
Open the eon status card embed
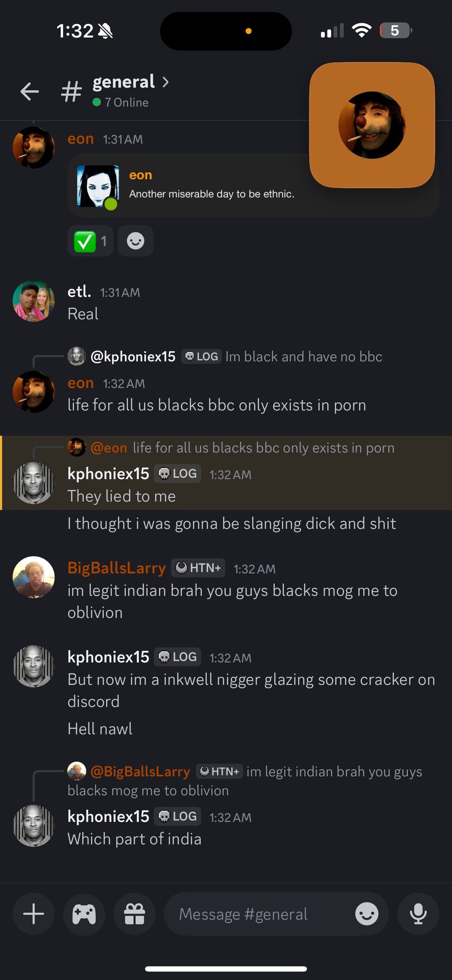pyautogui.click(x=253, y=186)
